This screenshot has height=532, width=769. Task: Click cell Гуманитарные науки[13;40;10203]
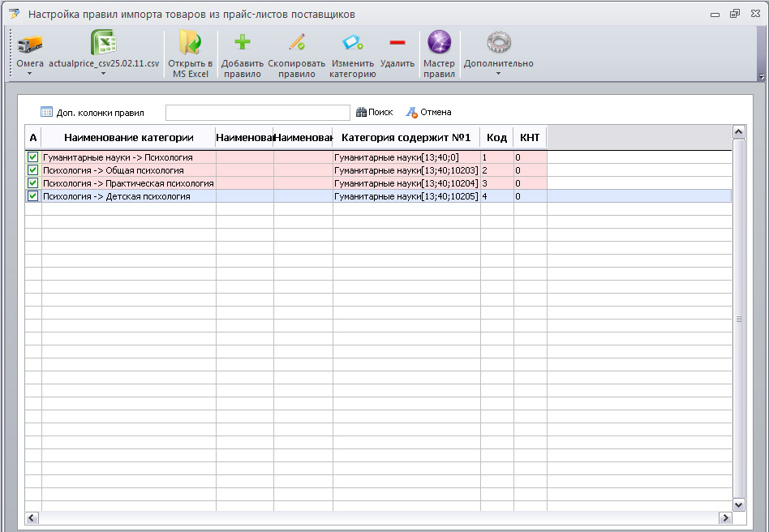click(406, 170)
